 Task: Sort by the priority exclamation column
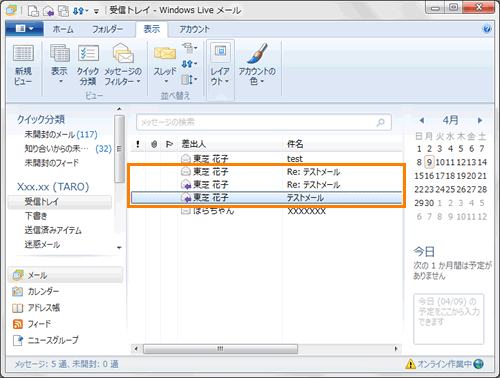138,144
